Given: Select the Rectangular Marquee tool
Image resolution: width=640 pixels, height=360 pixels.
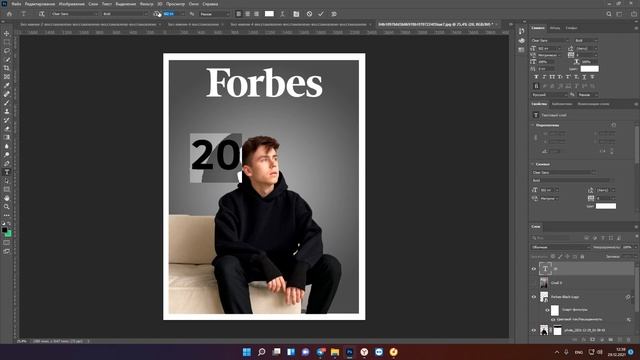Looking at the screenshot, I should pyautogui.click(x=7, y=42).
